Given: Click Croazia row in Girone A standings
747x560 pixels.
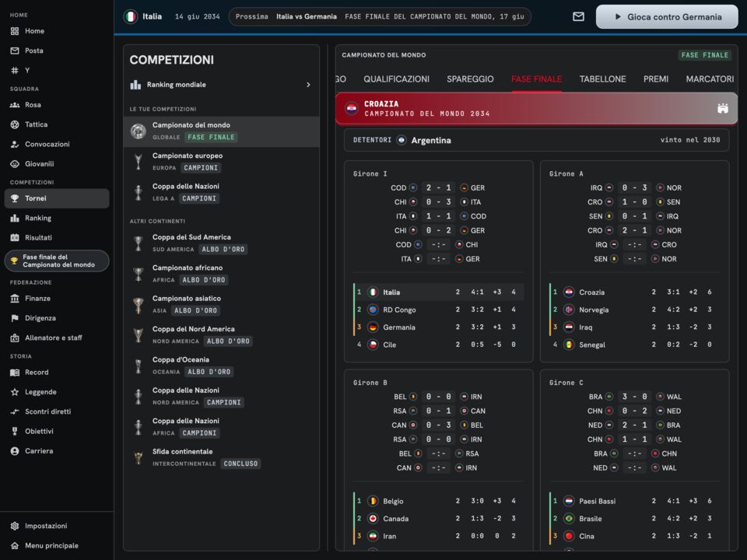Looking at the screenshot, I should [x=635, y=292].
